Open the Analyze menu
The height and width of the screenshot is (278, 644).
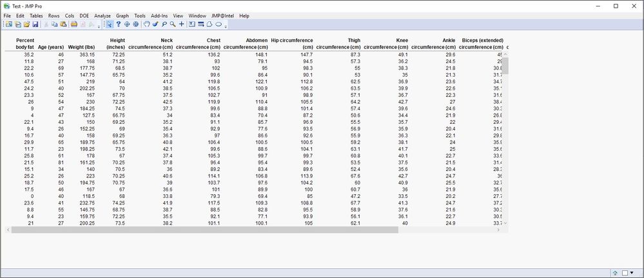coord(102,15)
